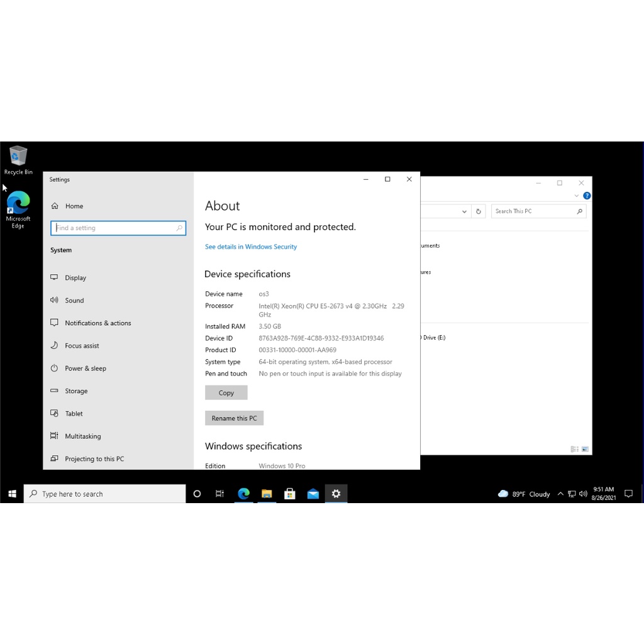
Task: Switch File Explorer to large icons view
Action: [586, 449]
